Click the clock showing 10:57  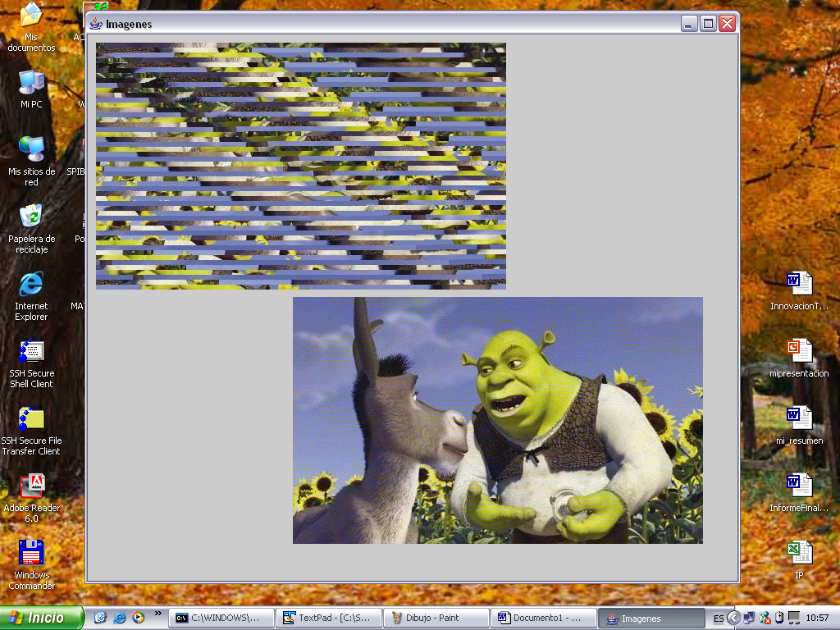[817, 618]
